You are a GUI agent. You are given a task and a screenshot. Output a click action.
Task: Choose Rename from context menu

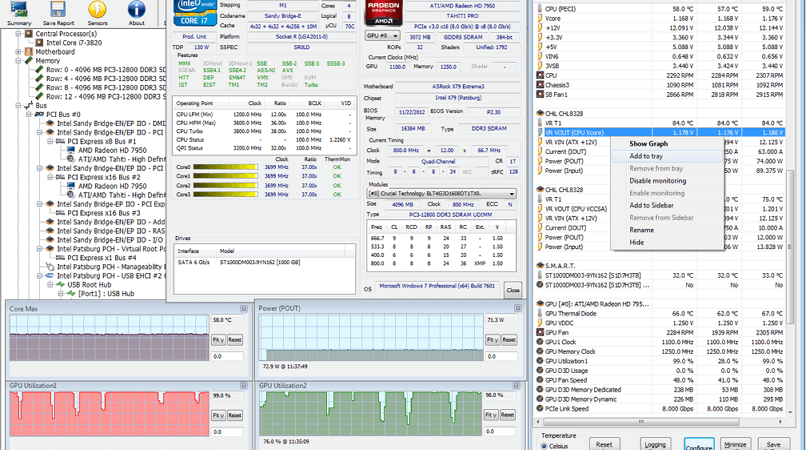coord(642,230)
